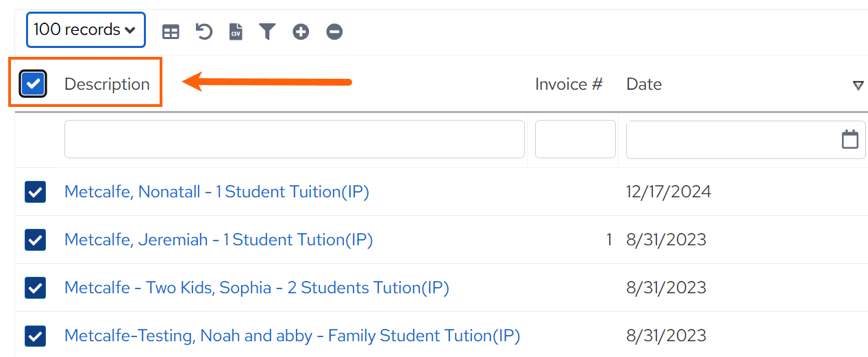Uncheck the select-all header checkbox
This screenshot has height=357, width=868.
(33, 84)
